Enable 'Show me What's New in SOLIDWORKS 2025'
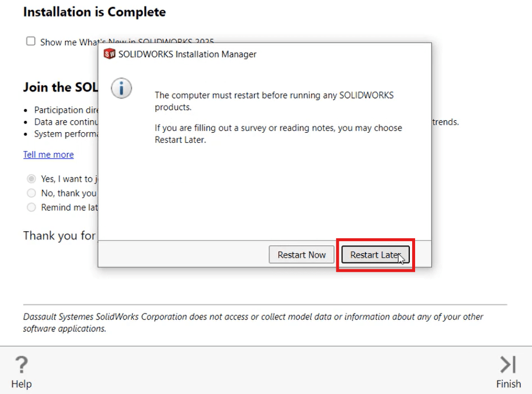Screen dimensions: 532x394 (x=30, y=41)
